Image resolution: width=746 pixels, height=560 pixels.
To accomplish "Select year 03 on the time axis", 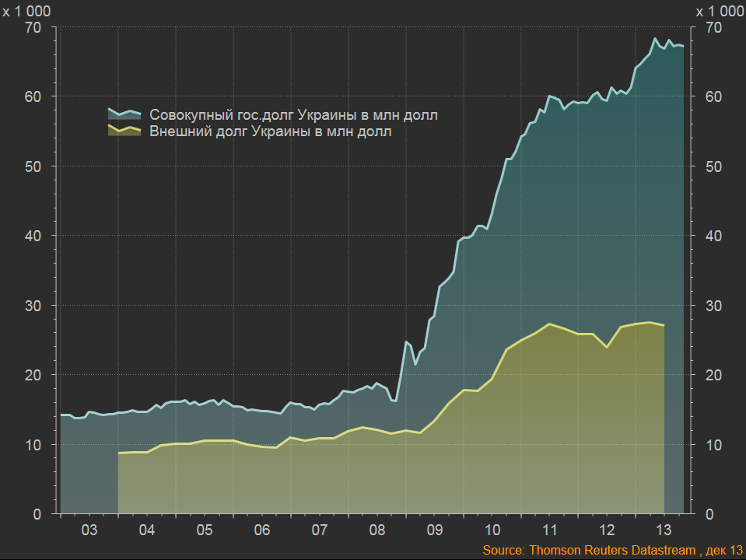I will pyautogui.click(x=89, y=530).
